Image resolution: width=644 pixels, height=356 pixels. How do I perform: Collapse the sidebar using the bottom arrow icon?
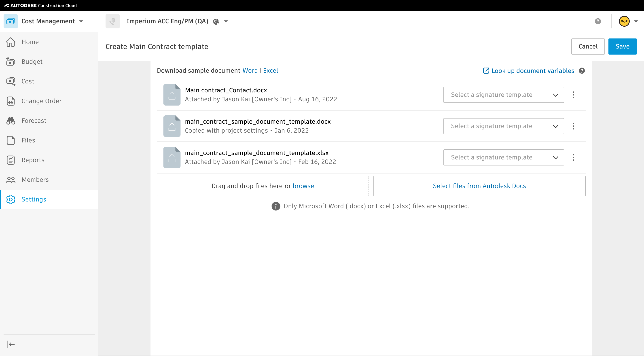(11, 344)
